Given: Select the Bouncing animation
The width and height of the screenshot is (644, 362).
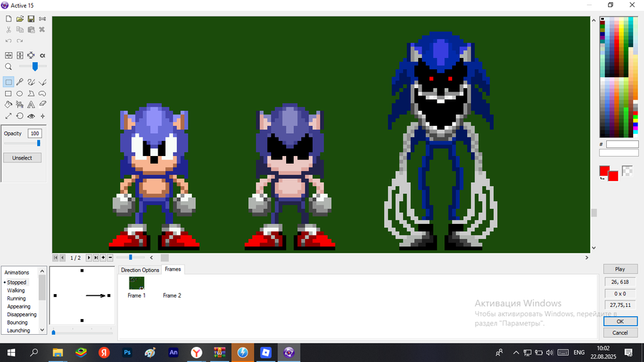Looking at the screenshot, I should point(17,322).
